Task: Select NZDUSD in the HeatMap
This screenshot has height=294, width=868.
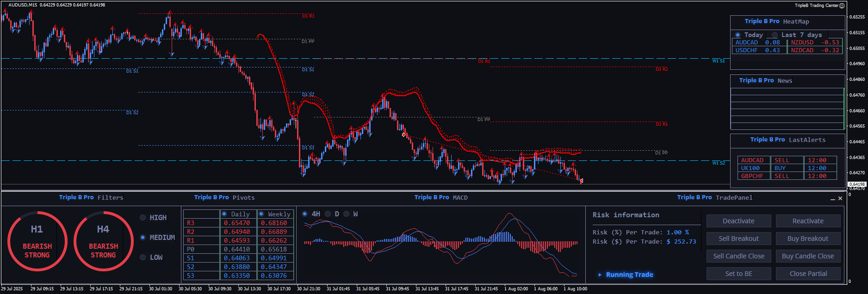Action: pos(802,43)
